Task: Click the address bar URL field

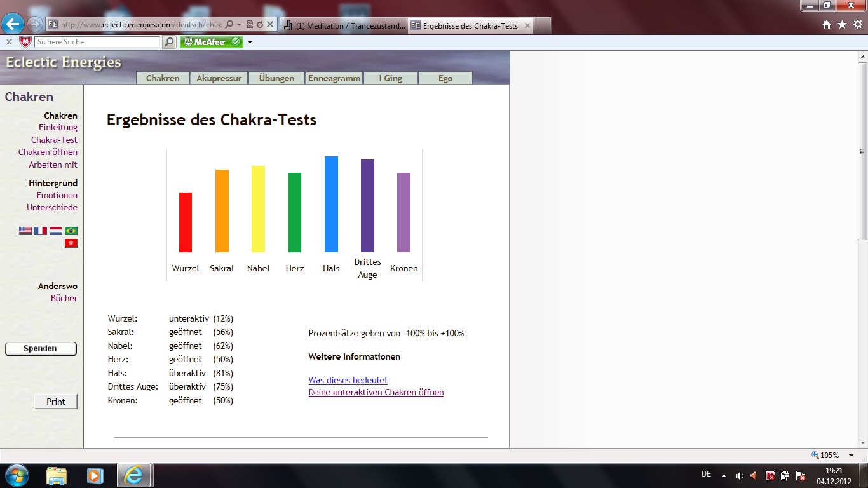Action: coord(140,25)
